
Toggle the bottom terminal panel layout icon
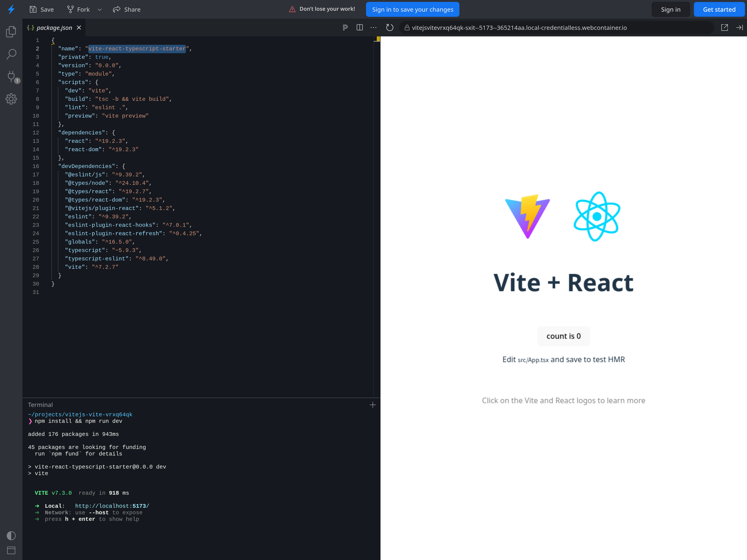pyautogui.click(x=11, y=550)
